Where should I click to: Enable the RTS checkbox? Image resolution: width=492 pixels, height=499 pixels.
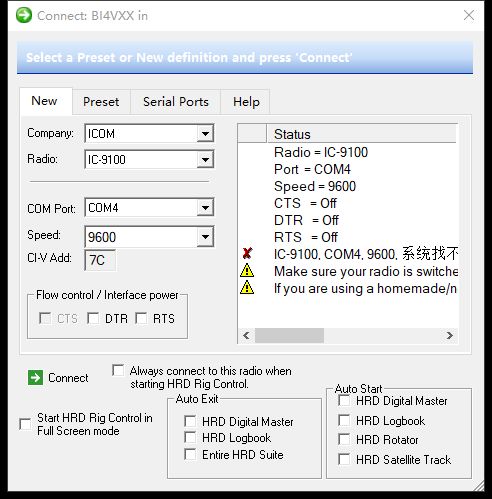pyautogui.click(x=141, y=318)
